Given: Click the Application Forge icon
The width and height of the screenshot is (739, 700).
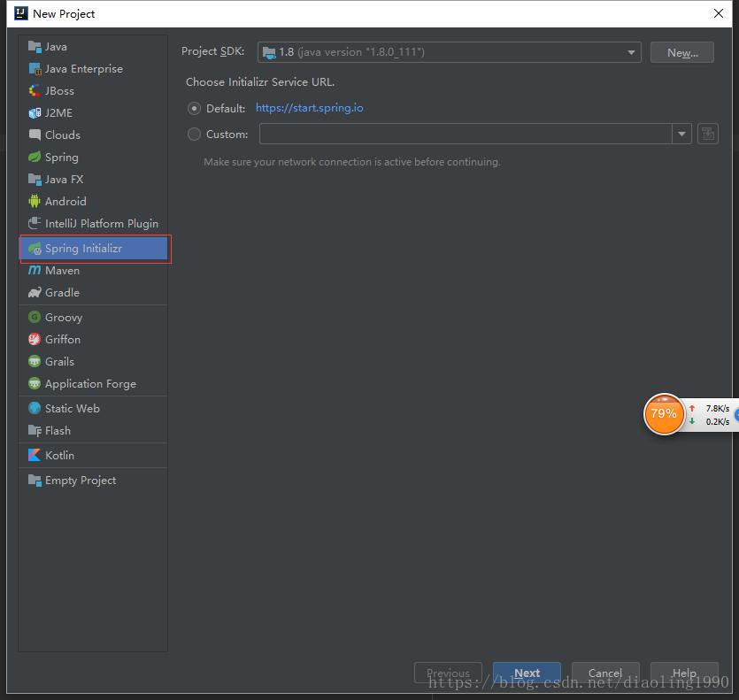Looking at the screenshot, I should 35,384.
